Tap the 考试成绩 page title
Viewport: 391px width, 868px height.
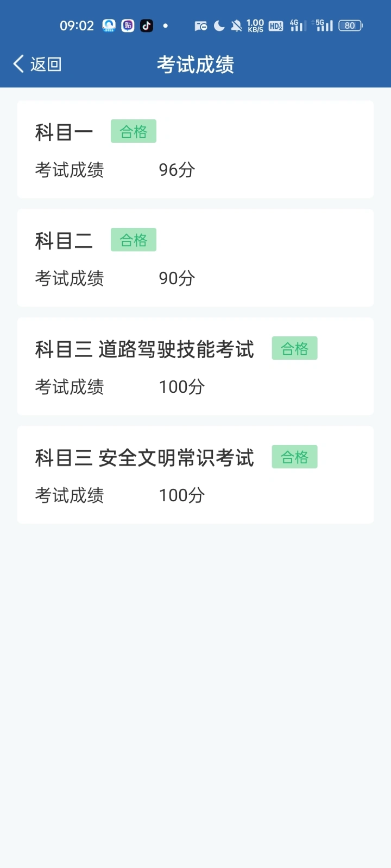point(195,65)
